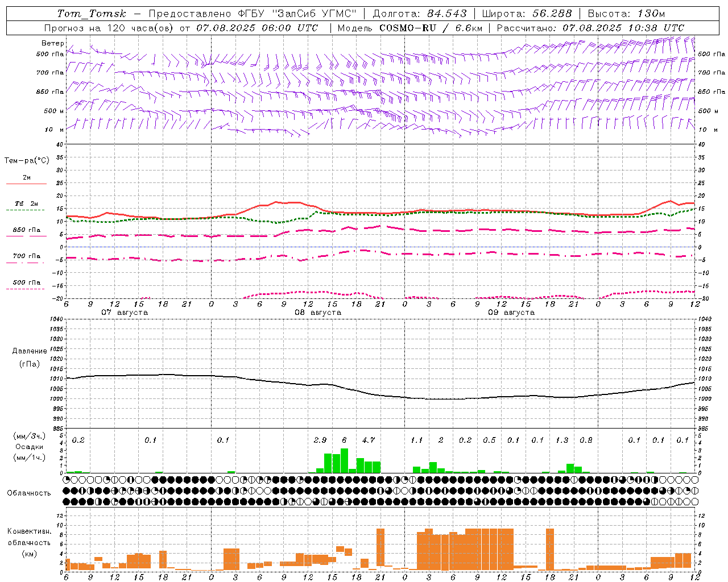Click the Tom_Tomsk station title

coord(92,14)
